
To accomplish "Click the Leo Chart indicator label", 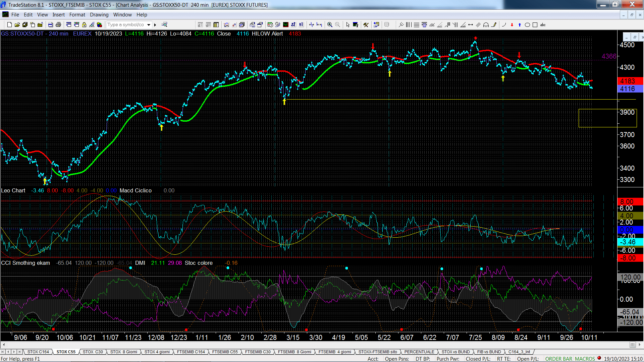I will [13, 190].
